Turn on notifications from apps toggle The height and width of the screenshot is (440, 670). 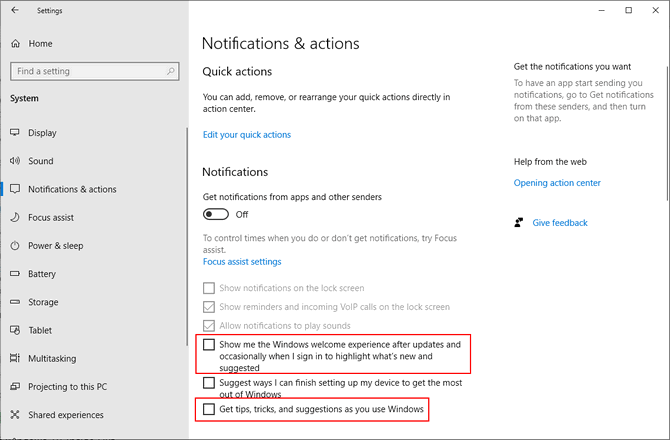pos(216,214)
